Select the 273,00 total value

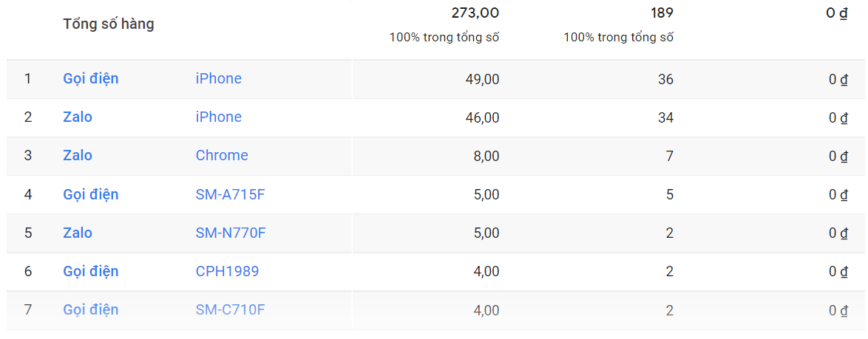tap(475, 13)
